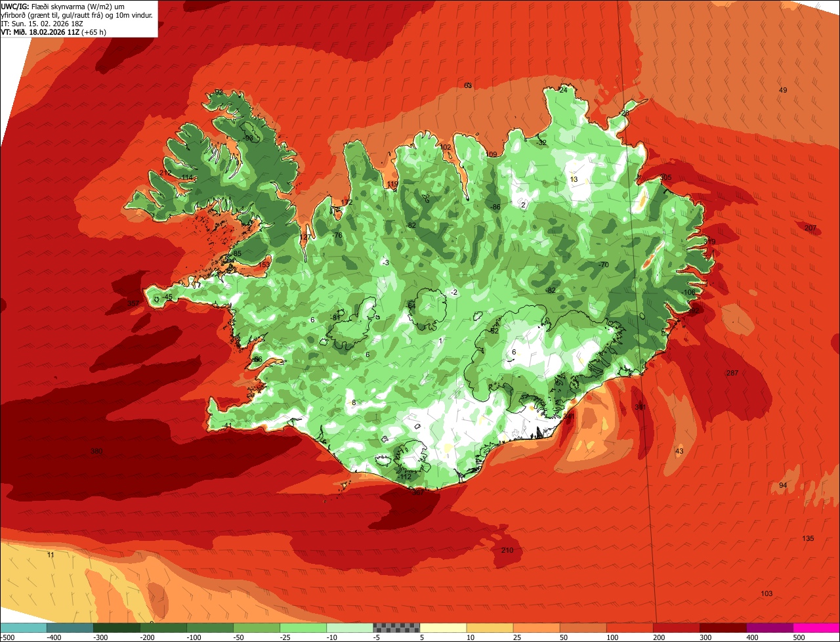Click the value 109 on the north coast
This screenshot has width=840, height=642.
491,154
